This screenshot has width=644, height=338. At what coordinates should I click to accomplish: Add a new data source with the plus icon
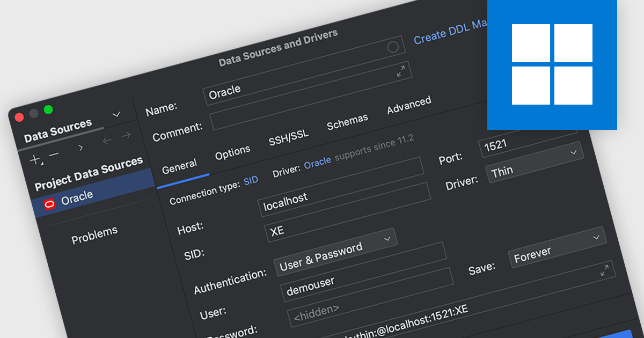pos(34,159)
